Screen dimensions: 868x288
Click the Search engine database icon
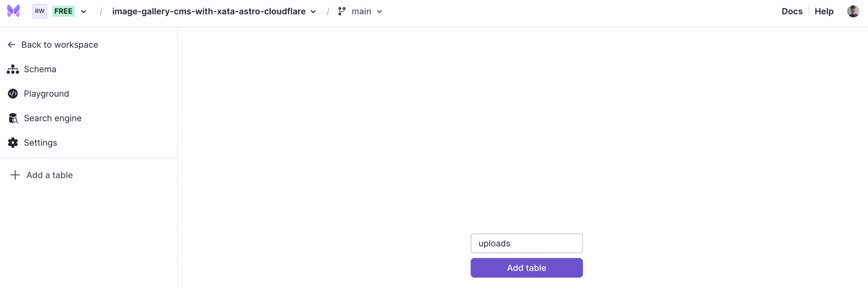[13, 118]
